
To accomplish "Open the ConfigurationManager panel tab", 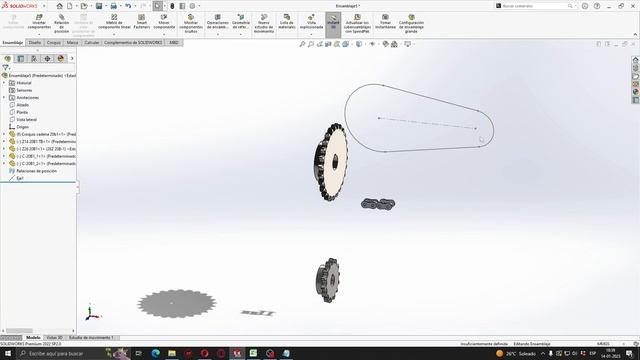I will coord(34,59).
